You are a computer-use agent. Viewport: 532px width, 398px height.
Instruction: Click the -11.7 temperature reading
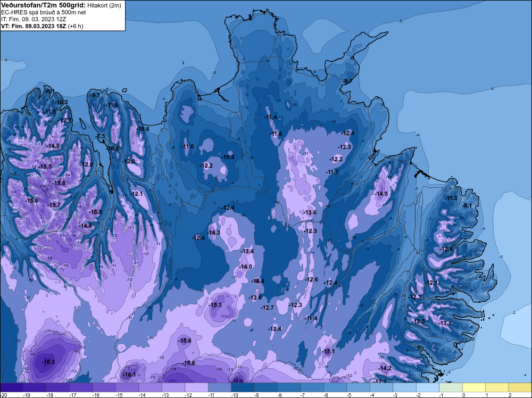(x=332, y=172)
